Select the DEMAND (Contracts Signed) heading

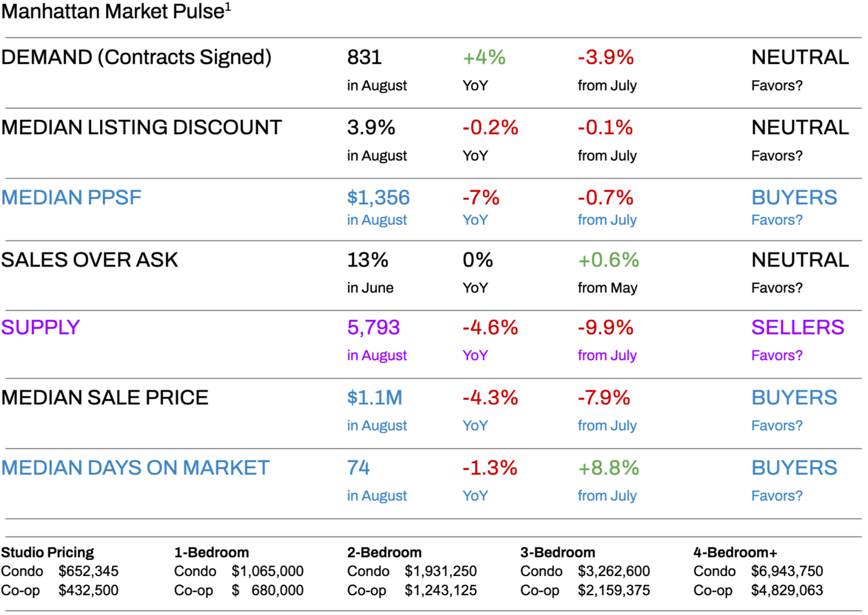coord(136,57)
